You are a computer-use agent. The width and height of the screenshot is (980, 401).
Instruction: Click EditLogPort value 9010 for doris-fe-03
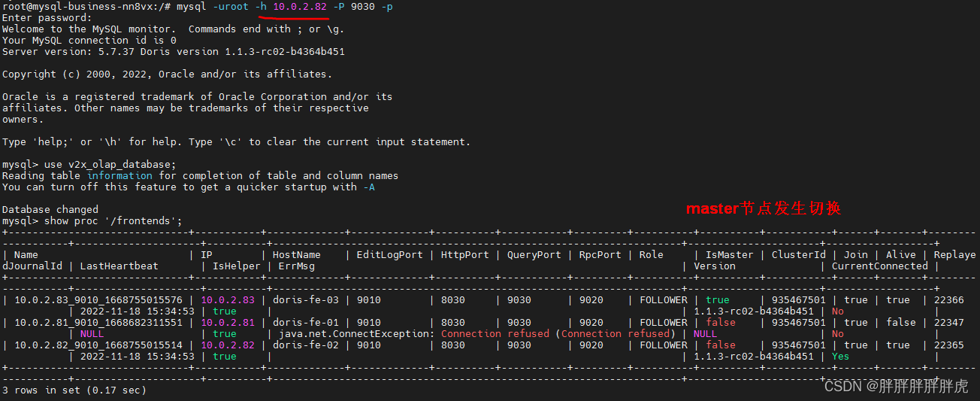tap(369, 300)
